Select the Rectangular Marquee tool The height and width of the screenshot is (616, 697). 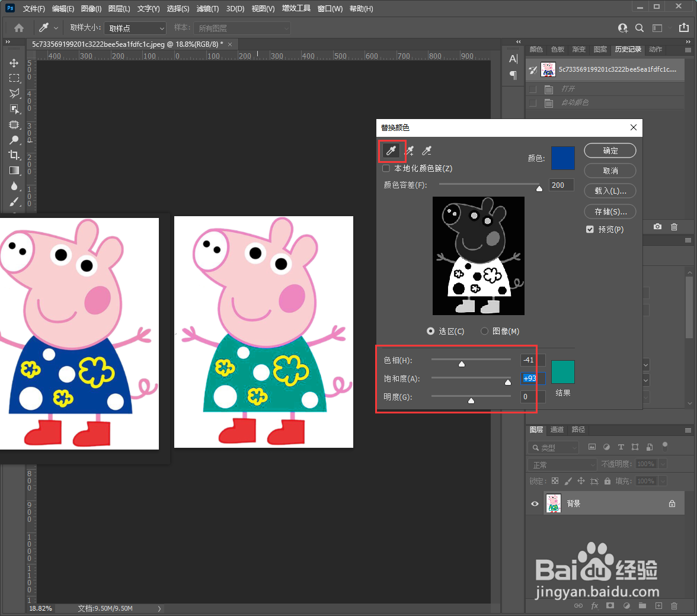[x=14, y=78]
